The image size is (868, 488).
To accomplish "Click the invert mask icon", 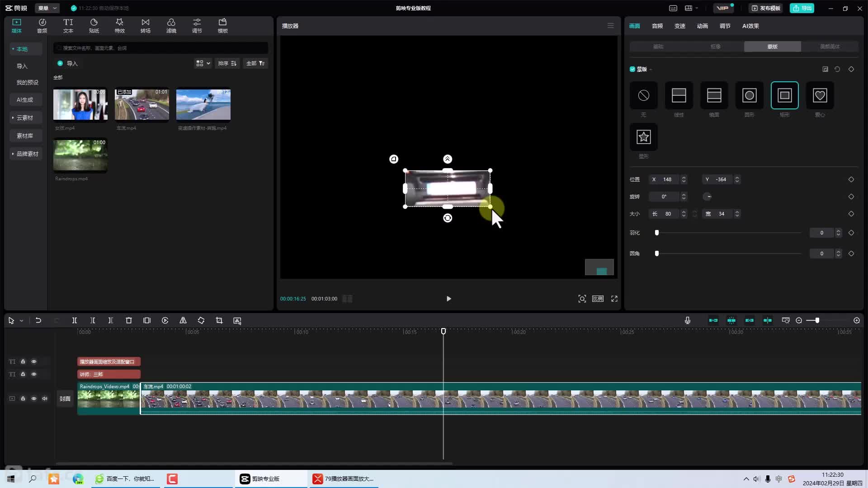I will (x=825, y=69).
